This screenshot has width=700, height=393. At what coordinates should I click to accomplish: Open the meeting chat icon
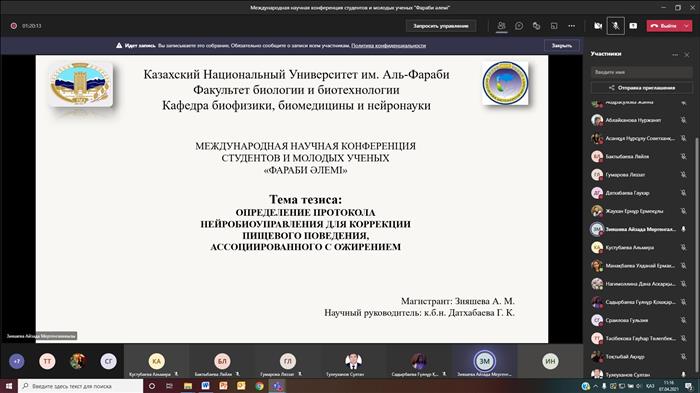pos(519,26)
